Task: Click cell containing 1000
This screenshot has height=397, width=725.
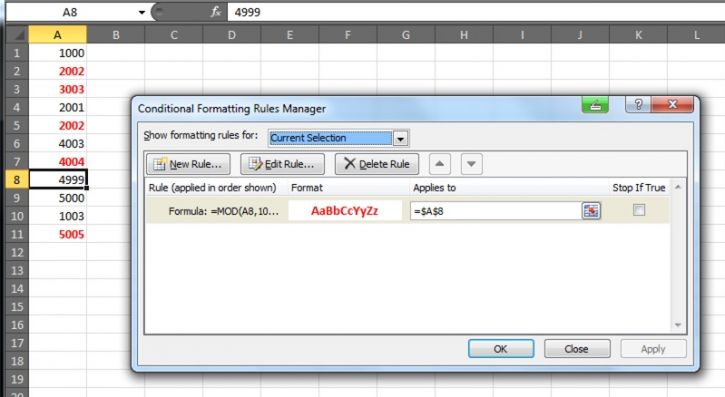Action: [57, 53]
